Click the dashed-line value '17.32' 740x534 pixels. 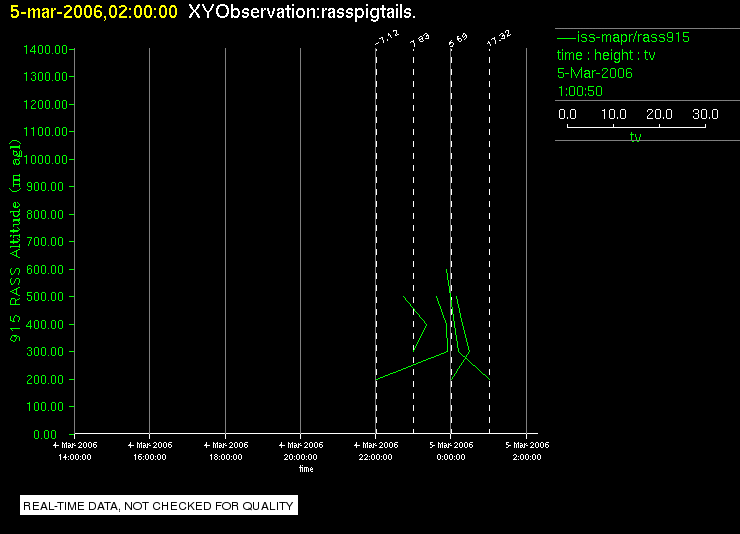coord(499,39)
